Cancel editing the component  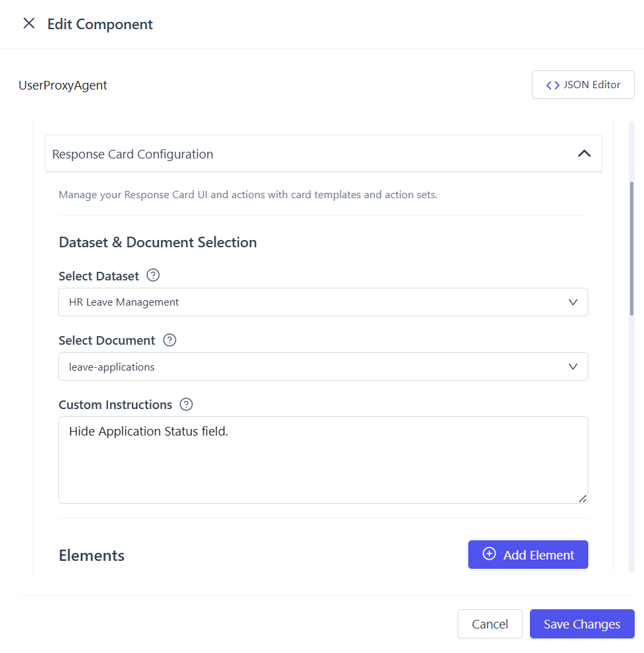tap(489, 624)
